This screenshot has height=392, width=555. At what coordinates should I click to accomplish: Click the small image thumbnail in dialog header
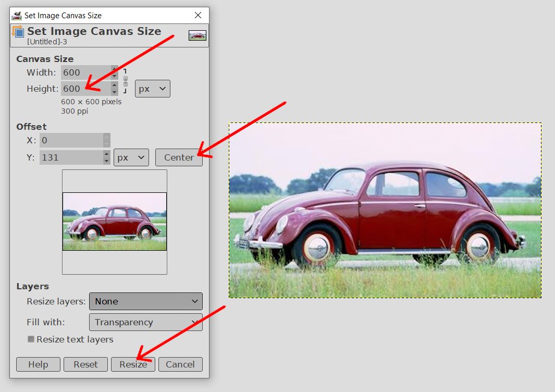click(197, 35)
